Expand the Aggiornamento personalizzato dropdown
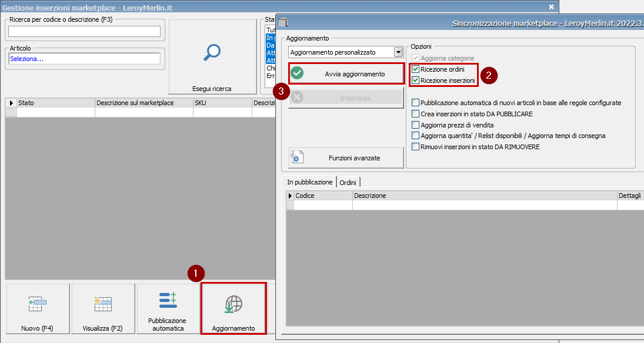Viewport: 644px width, 343px height. (x=398, y=52)
